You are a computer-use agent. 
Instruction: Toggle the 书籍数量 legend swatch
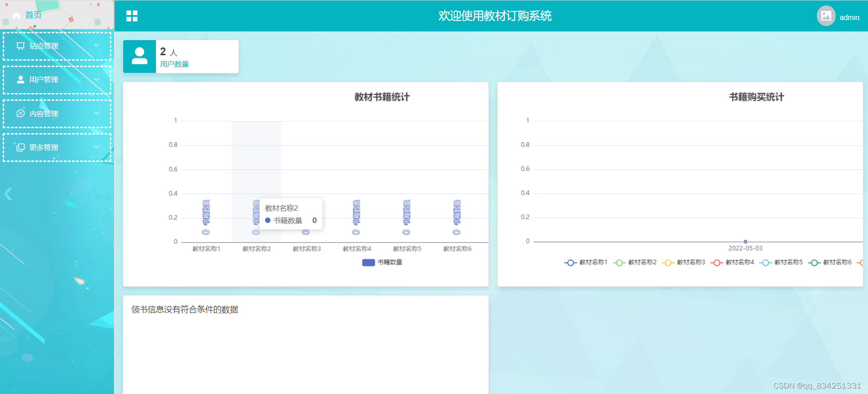(369, 262)
